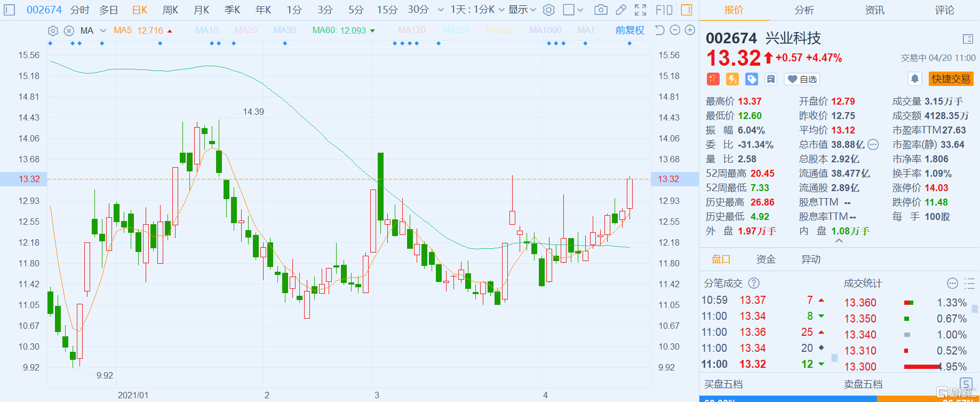This screenshot has height=402, width=980.
Task: Expand more minute-period options after 30分
Action: [440, 10]
